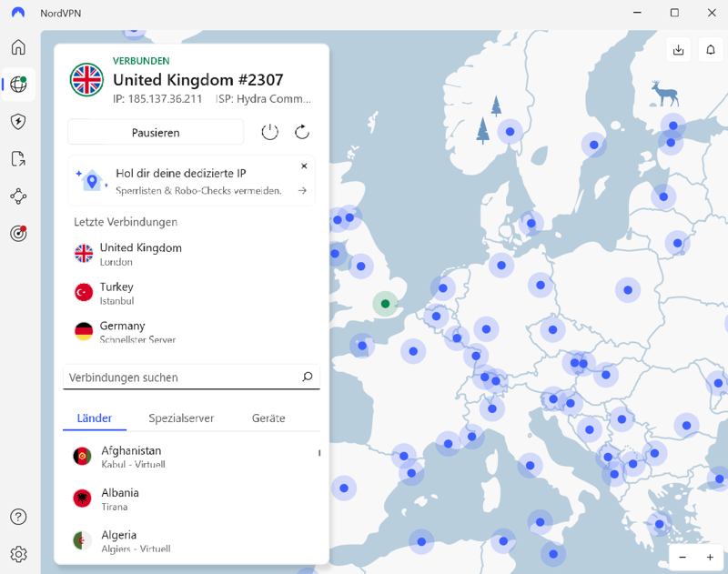Switch to the Spezialserver tab
This screenshot has width=728, height=574.
[181, 418]
